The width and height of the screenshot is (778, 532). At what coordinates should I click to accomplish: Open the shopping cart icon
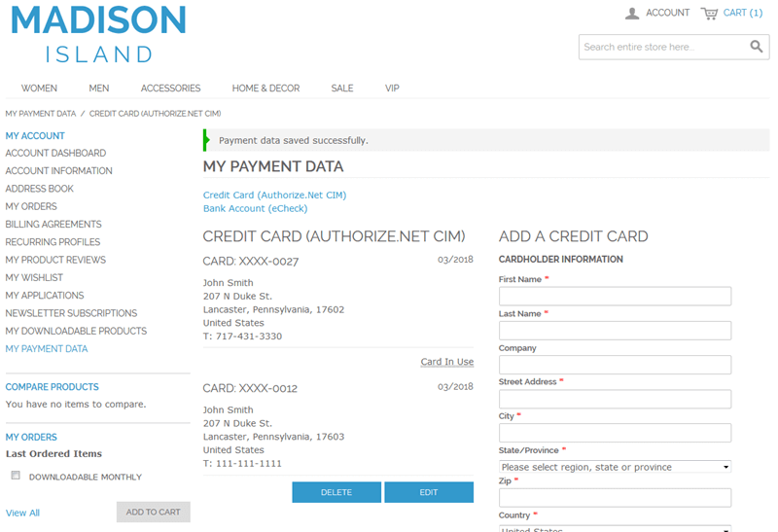(709, 14)
